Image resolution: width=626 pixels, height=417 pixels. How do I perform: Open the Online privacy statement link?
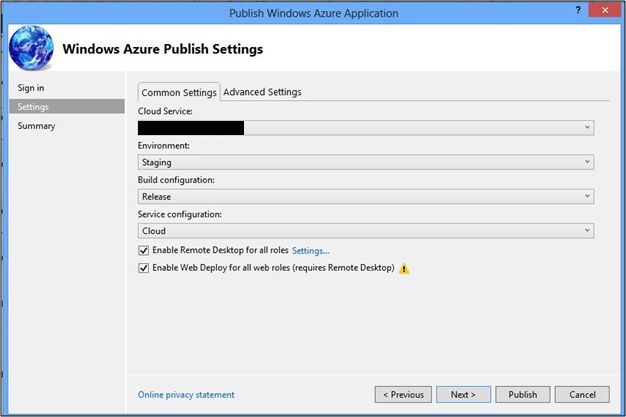click(186, 395)
